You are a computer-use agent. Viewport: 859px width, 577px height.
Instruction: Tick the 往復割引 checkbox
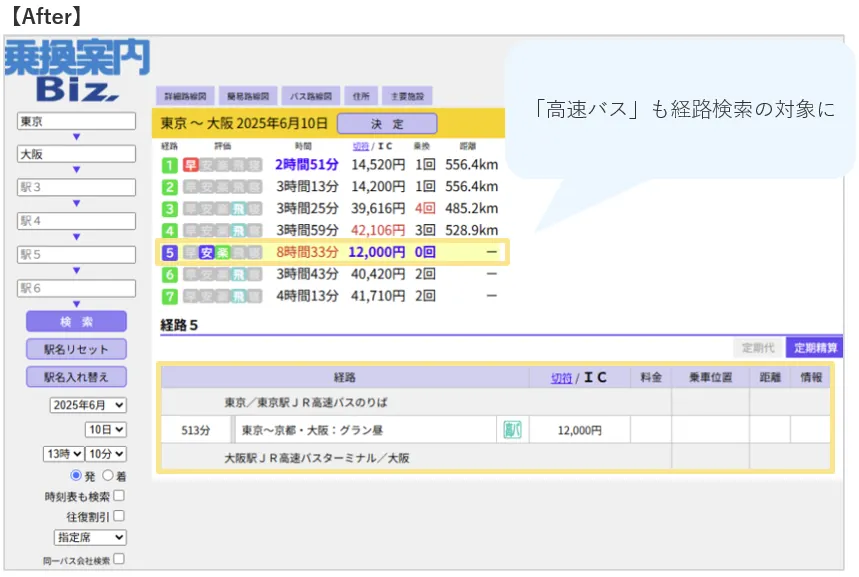click(119, 516)
